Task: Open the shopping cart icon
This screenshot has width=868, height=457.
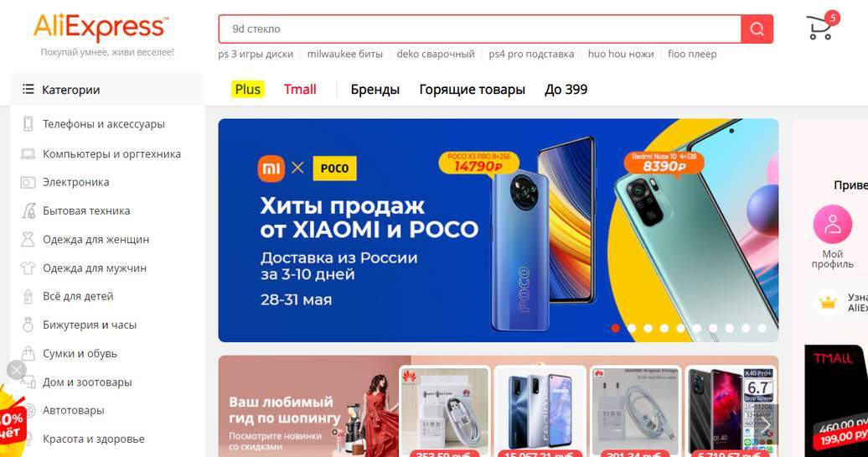Action: pyautogui.click(x=819, y=28)
